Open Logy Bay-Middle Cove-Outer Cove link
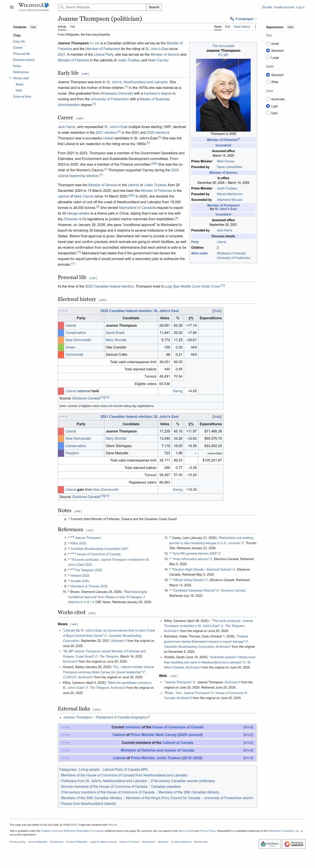The image size is (315, 868). 192,286
